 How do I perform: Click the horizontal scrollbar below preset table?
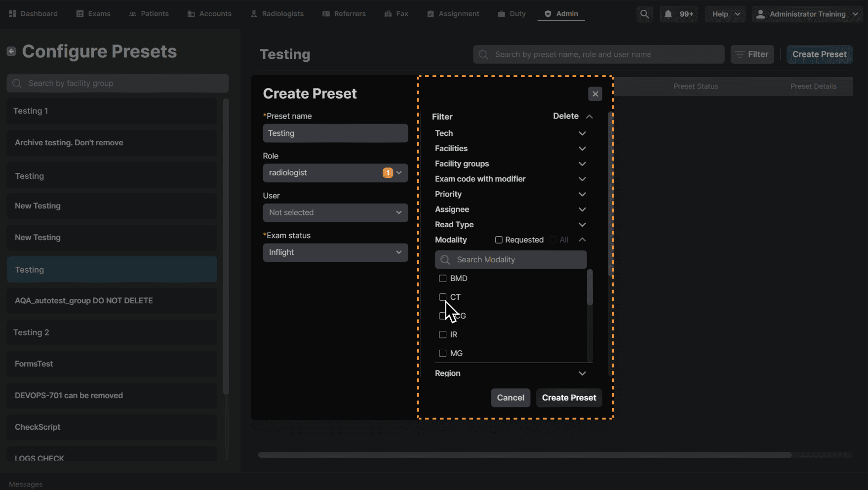pos(524,455)
